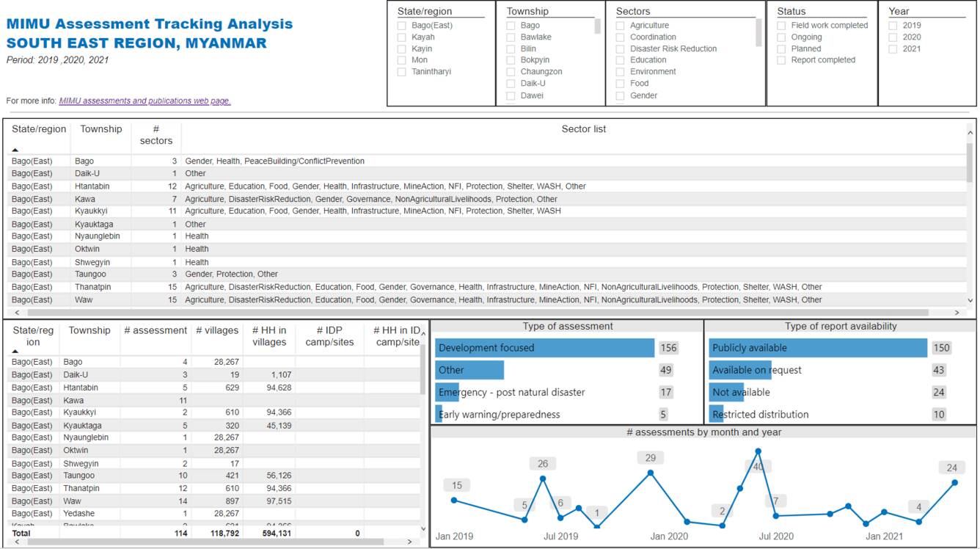Sort by # HH in villages column
Image resolution: width=980 pixels, height=549 pixels.
(269, 336)
